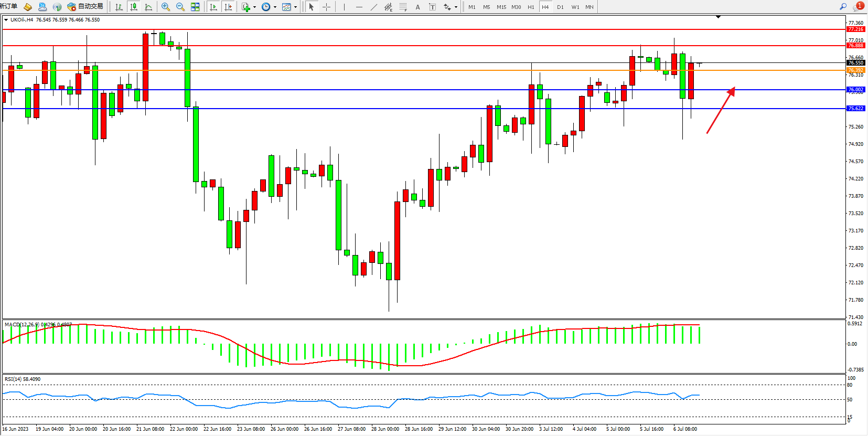
Task: Pick the trendline drawing tool
Action: 373,7
